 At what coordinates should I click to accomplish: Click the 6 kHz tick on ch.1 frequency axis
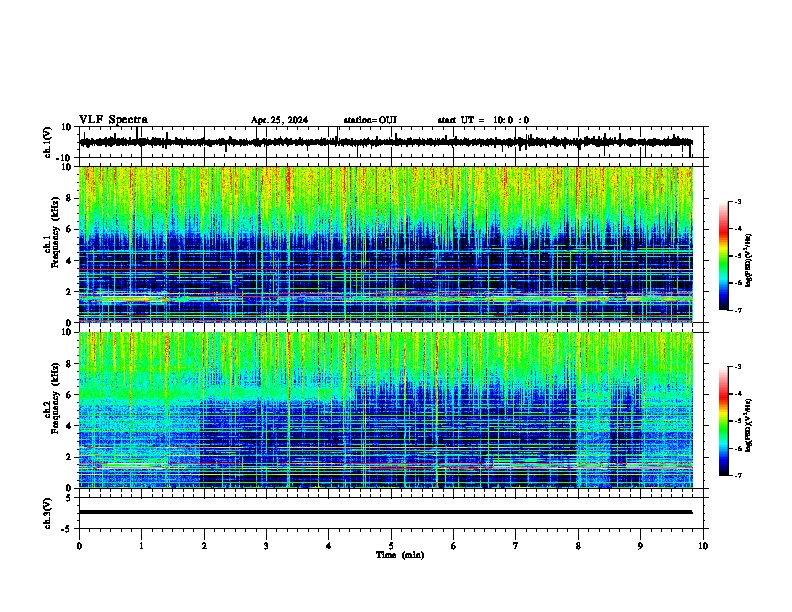click(x=70, y=229)
